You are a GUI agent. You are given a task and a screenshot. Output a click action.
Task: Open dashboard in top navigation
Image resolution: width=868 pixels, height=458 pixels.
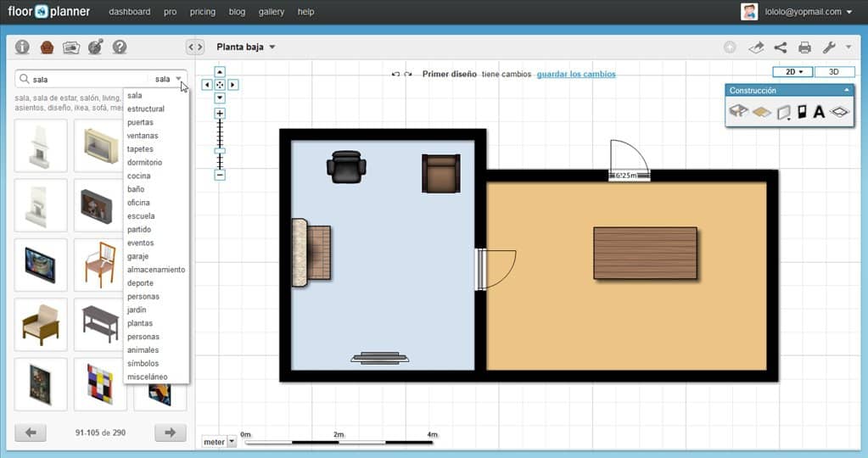(x=130, y=12)
